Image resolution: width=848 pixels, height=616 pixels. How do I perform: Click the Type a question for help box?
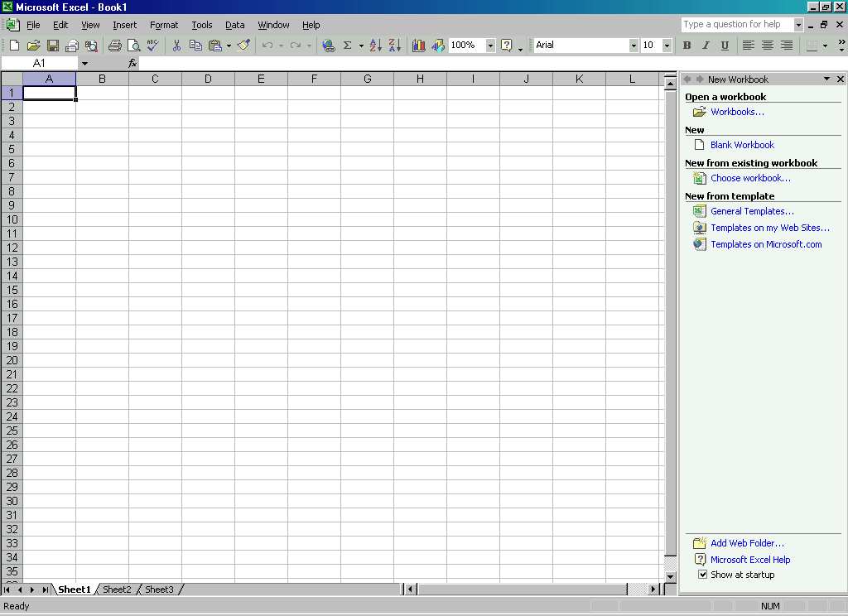point(736,25)
